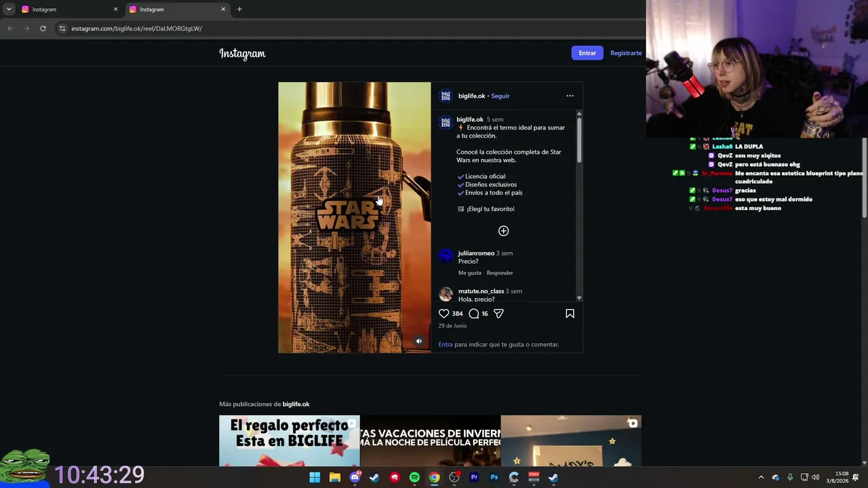The width and height of the screenshot is (868, 488).
Task: Share the reel via paper-plane icon
Action: tap(498, 314)
